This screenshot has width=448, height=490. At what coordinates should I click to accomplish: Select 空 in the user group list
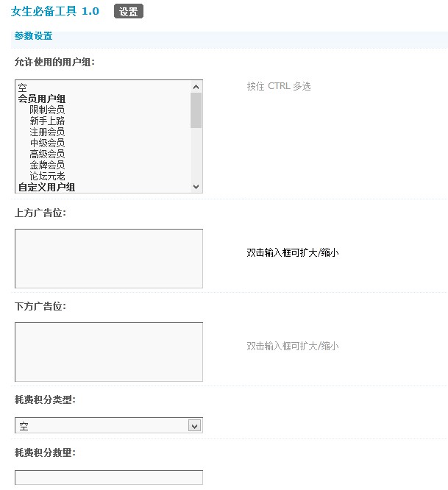[23, 88]
